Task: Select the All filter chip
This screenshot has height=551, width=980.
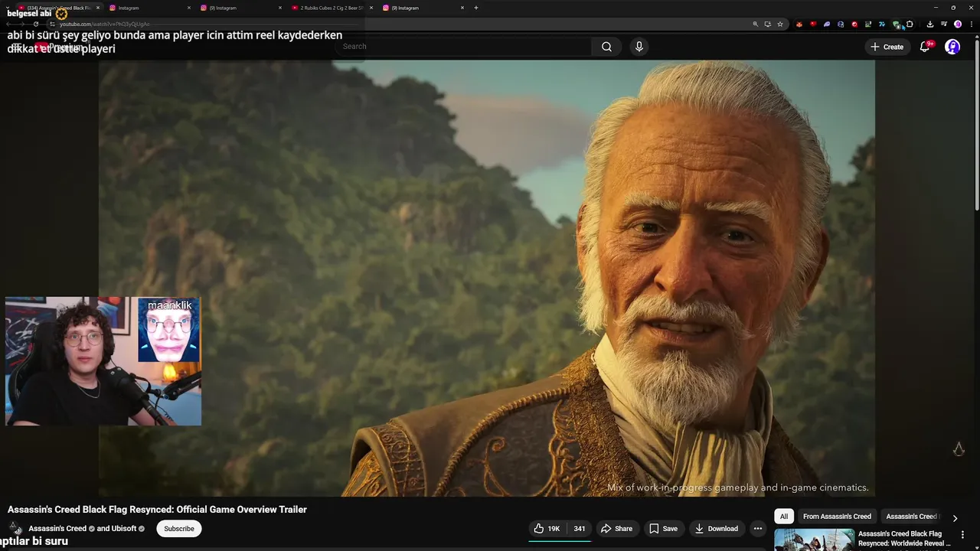Action: click(x=783, y=517)
